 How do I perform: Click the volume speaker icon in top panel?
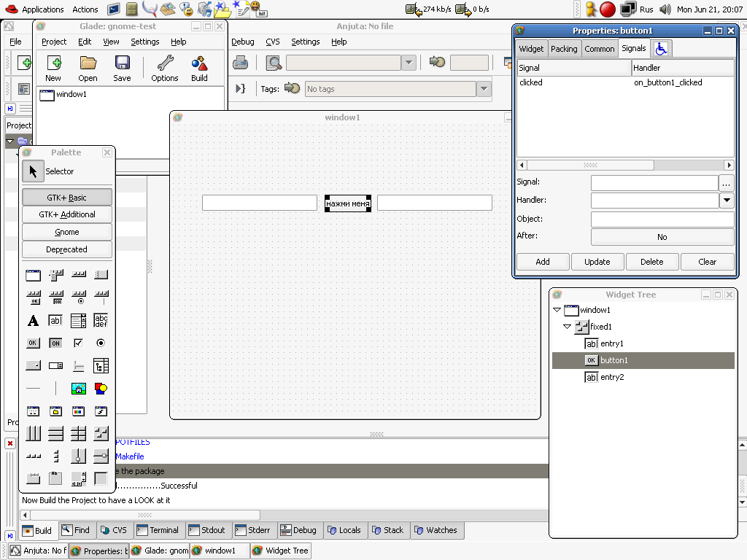point(665,9)
